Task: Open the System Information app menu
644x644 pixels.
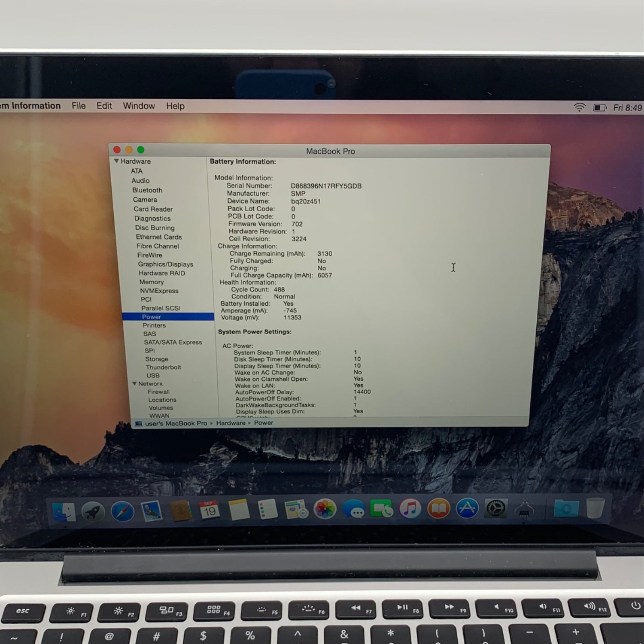Action: (30, 106)
